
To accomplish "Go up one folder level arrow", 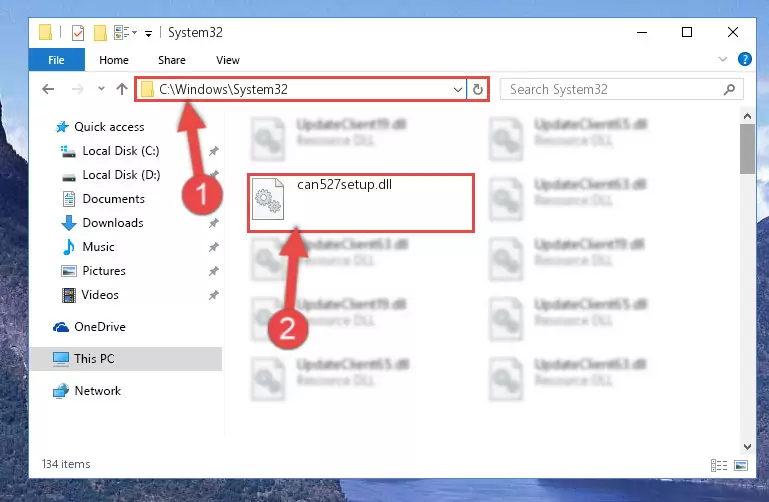I will [122, 89].
